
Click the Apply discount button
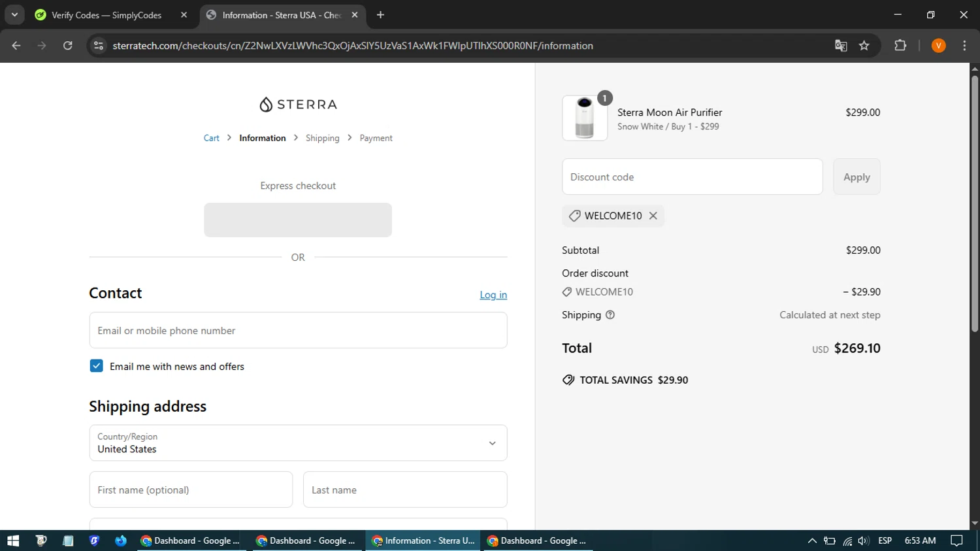[857, 176]
